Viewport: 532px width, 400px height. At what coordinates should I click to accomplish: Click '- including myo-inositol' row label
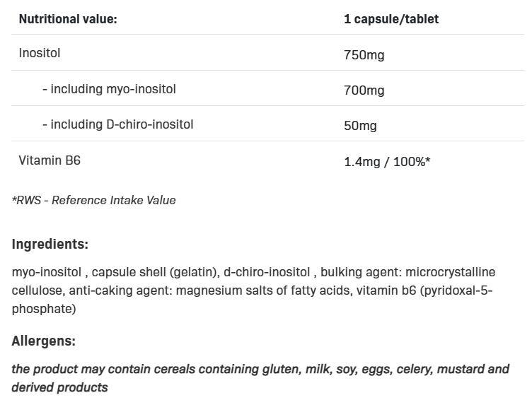pyautogui.click(x=109, y=89)
